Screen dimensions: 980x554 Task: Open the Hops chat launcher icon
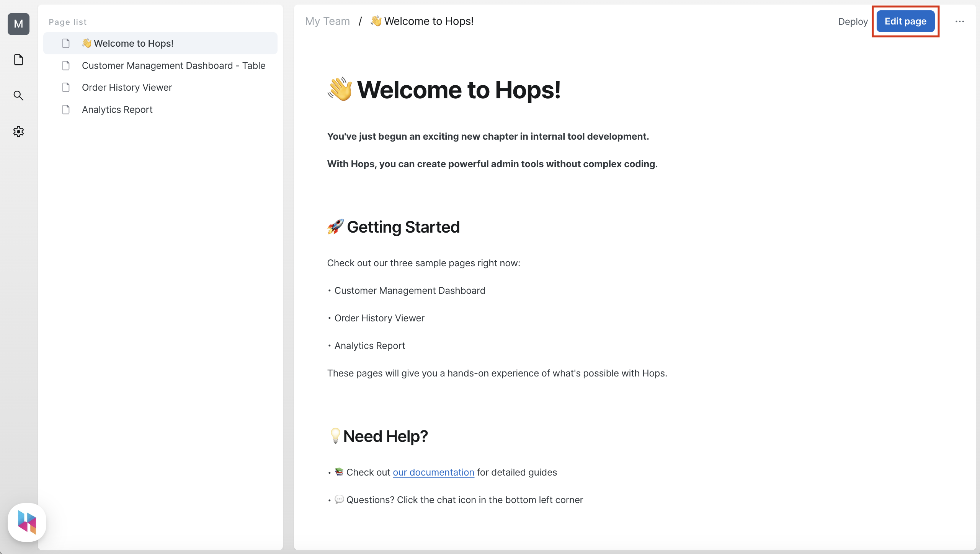[27, 522]
